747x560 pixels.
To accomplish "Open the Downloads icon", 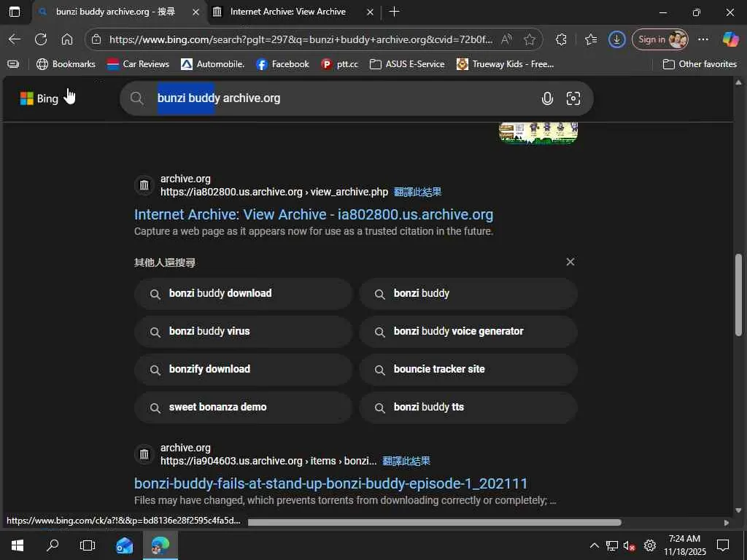I will [x=616, y=39].
